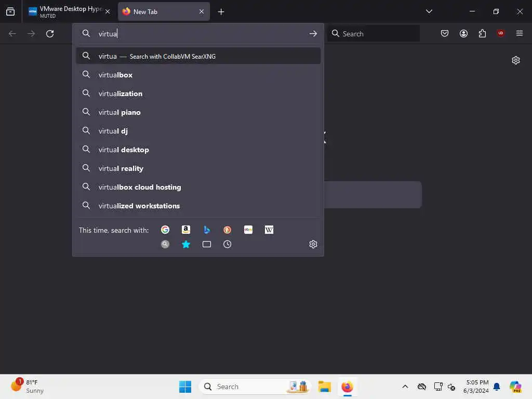Click the Go arrow in the address bar

[313, 34]
